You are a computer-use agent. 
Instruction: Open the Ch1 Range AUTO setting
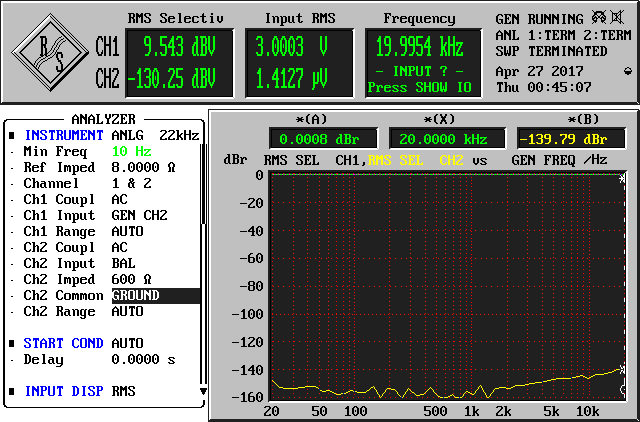click(127, 232)
